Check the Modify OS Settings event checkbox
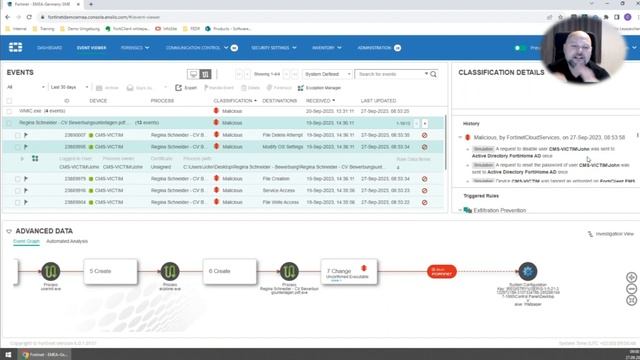This screenshot has height=360, width=640. 18,147
